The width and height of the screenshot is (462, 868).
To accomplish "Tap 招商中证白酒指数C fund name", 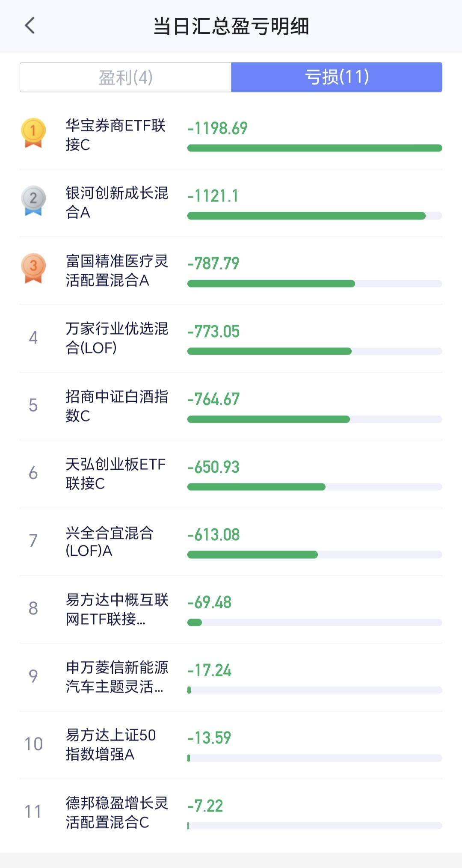I will pyautogui.click(x=117, y=406).
